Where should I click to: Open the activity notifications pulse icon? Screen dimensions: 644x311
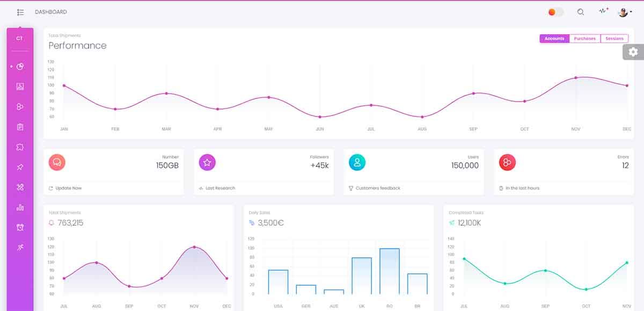tap(603, 11)
